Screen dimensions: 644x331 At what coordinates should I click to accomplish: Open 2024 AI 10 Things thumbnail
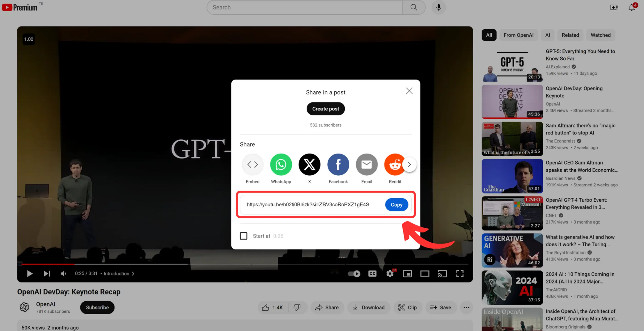click(512, 287)
